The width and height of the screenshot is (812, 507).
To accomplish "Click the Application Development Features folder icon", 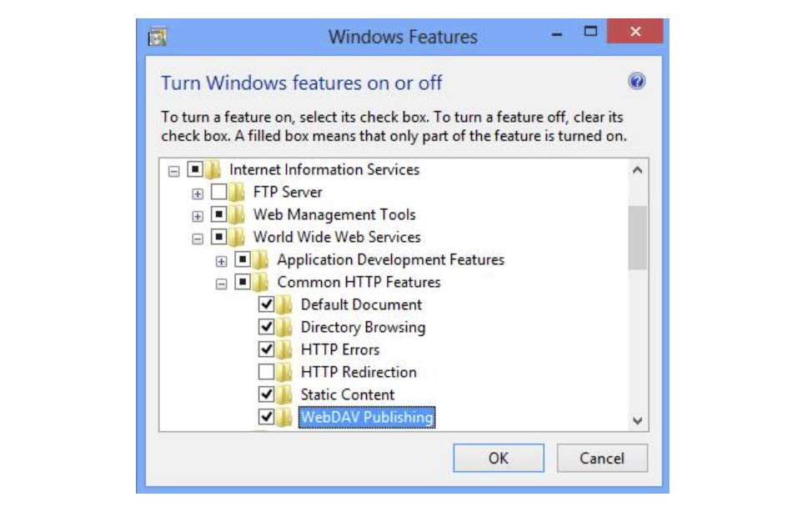I will click(x=262, y=260).
